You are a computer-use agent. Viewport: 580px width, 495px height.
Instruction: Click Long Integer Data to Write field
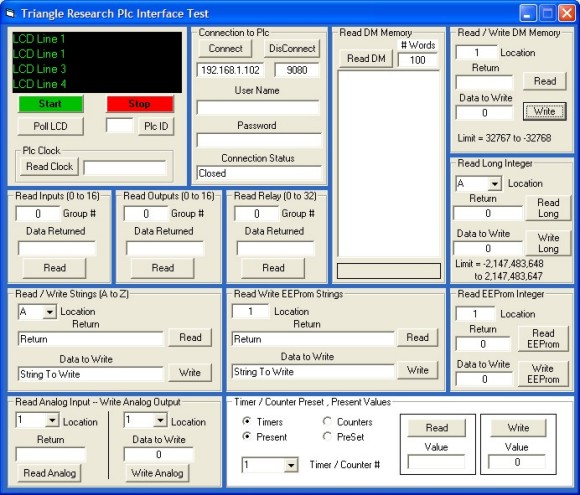488,248
